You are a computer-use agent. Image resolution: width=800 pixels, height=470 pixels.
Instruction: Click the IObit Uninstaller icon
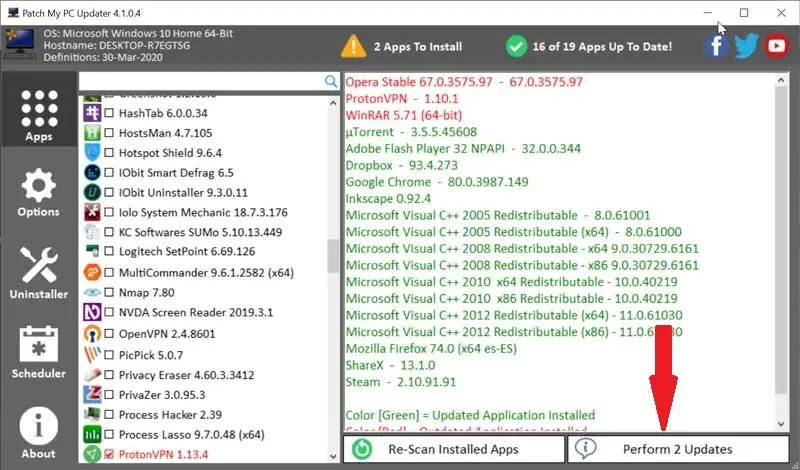click(x=92, y=192)
